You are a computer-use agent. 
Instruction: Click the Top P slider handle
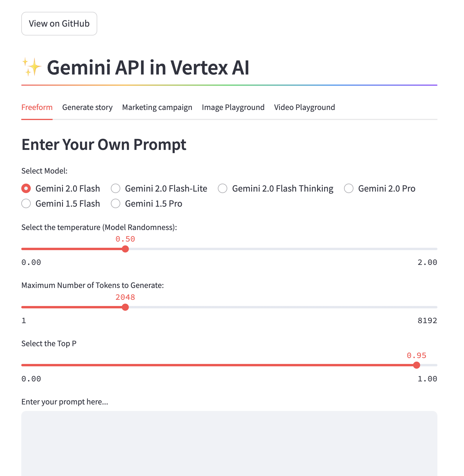pos(417,365)
